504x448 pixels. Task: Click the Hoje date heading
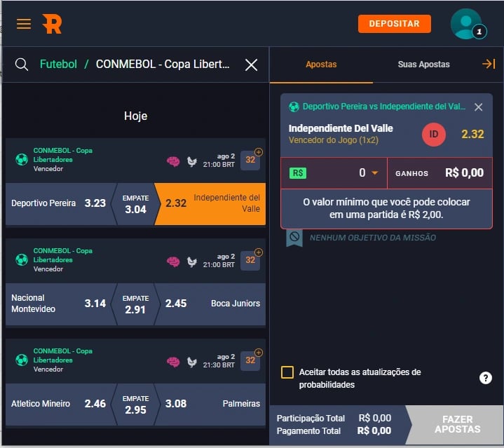(136, 116)
